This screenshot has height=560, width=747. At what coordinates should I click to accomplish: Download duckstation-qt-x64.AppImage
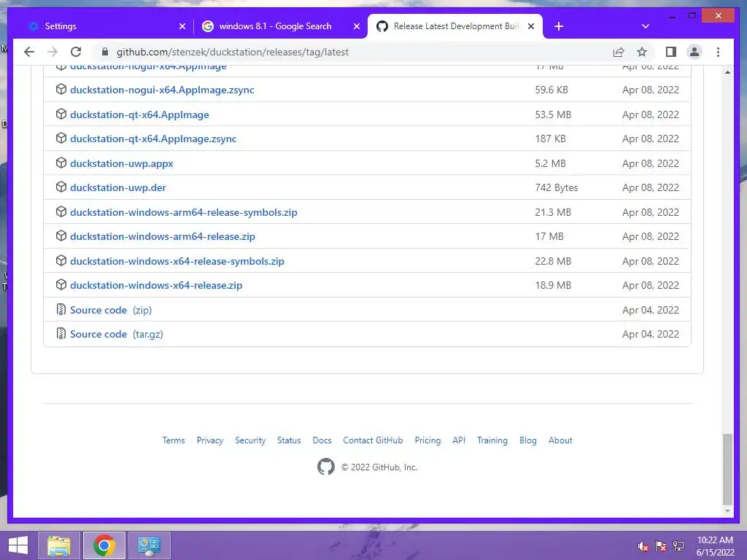click(139, 114)
